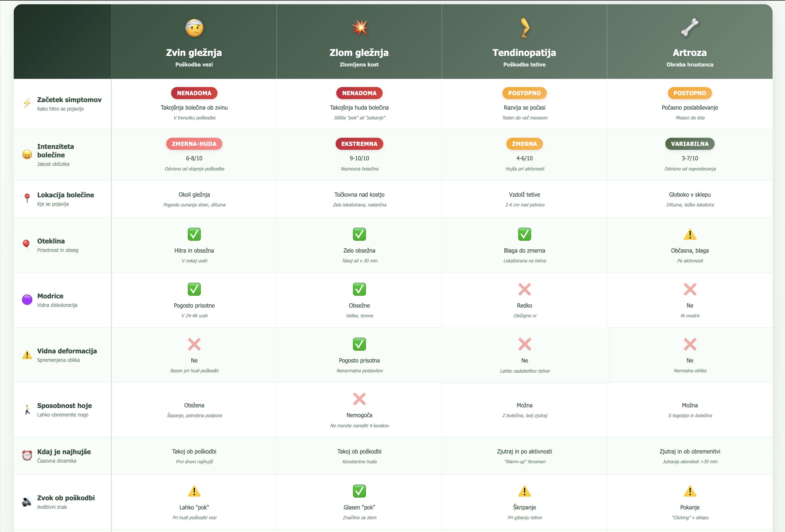The width and height of the screenshot is (785, 532).
Task: Click the green checkmark above Obsežne
Action: [x=359, y=289]
